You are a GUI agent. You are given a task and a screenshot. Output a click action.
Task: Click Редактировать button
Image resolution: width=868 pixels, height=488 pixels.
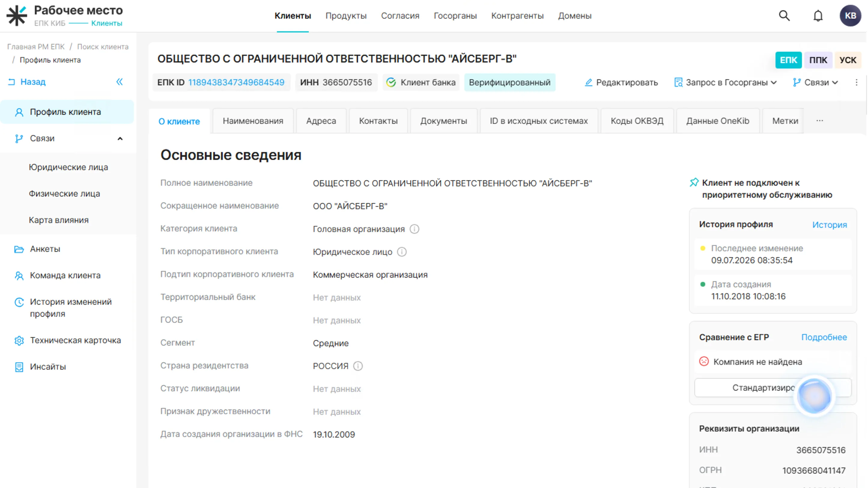pos(621,83)
